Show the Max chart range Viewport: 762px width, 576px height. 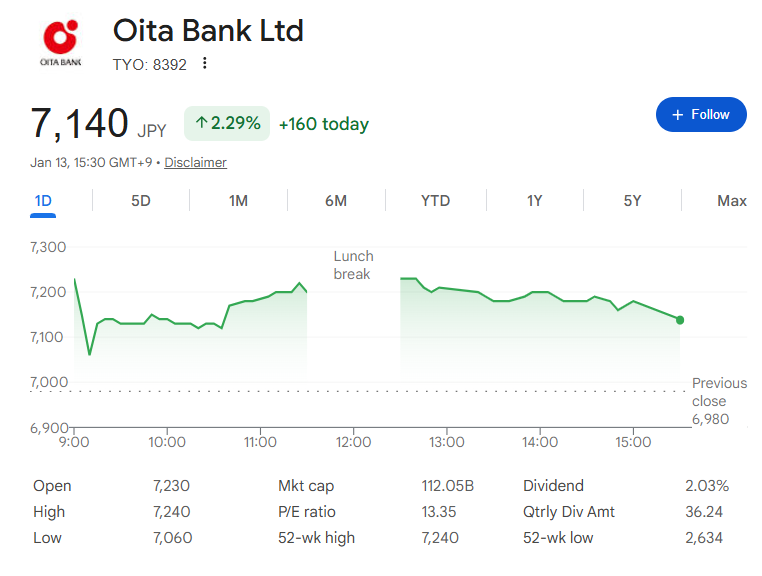[x=731, y=201]
